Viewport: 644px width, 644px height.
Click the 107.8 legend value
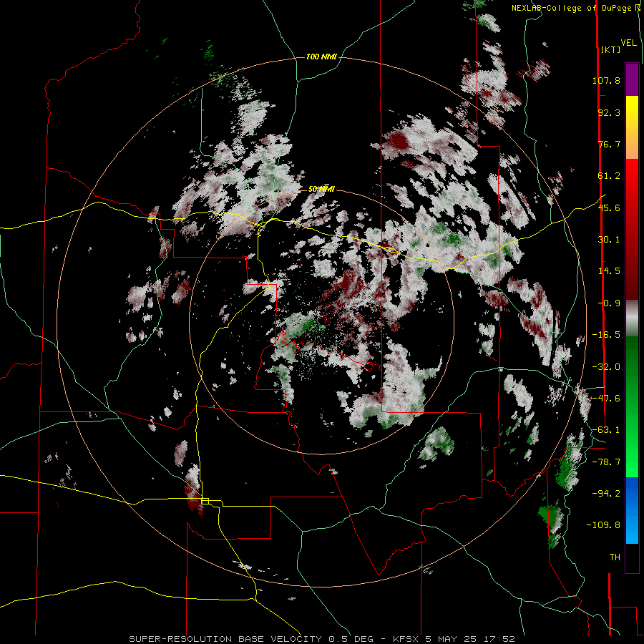coord(606,80)
